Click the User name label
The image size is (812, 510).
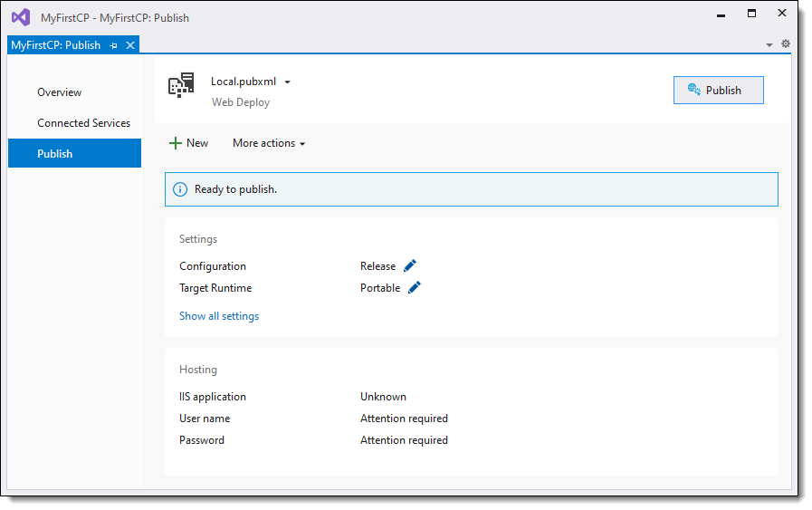click(x=205, y=419)
